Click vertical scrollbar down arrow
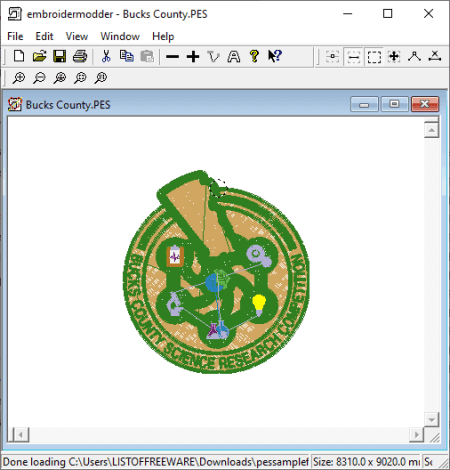Screen dimensions: 450x470 431,419
